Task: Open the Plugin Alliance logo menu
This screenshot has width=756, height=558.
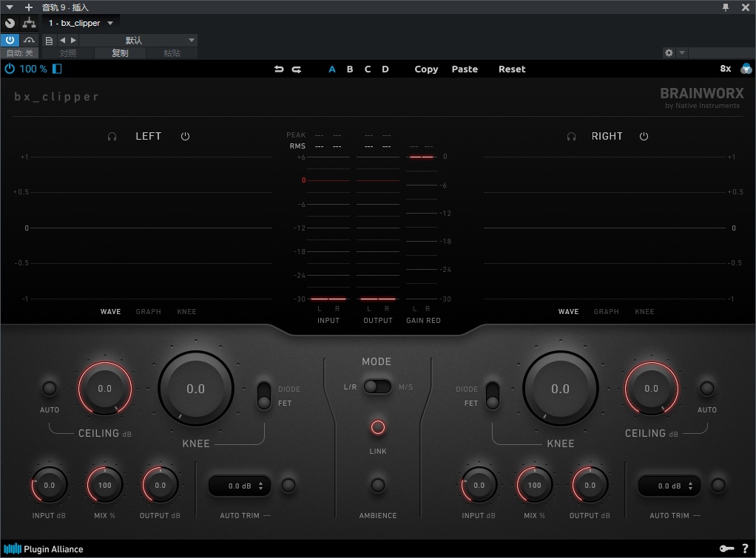Action: click(44, 549)
